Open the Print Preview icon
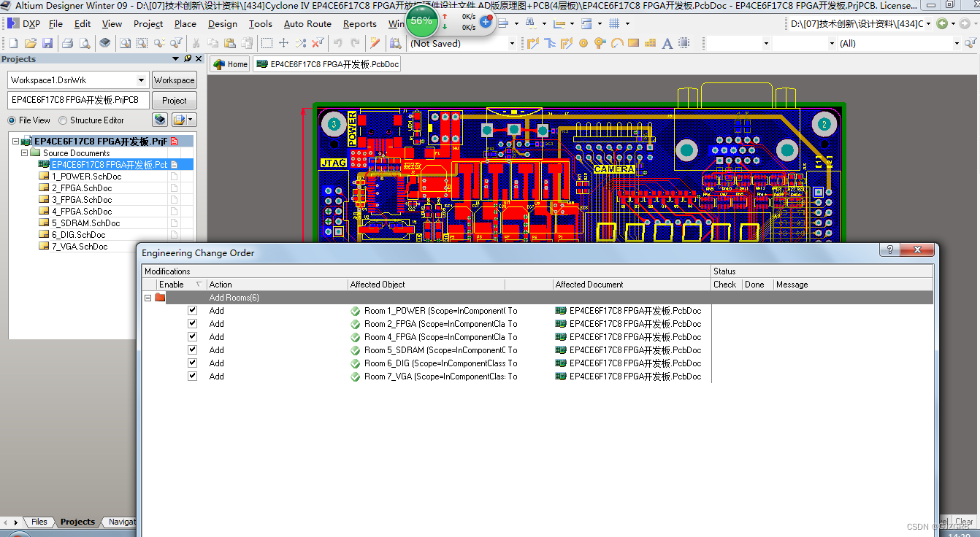The image size is (980, 537). click(x=86, y=43)
